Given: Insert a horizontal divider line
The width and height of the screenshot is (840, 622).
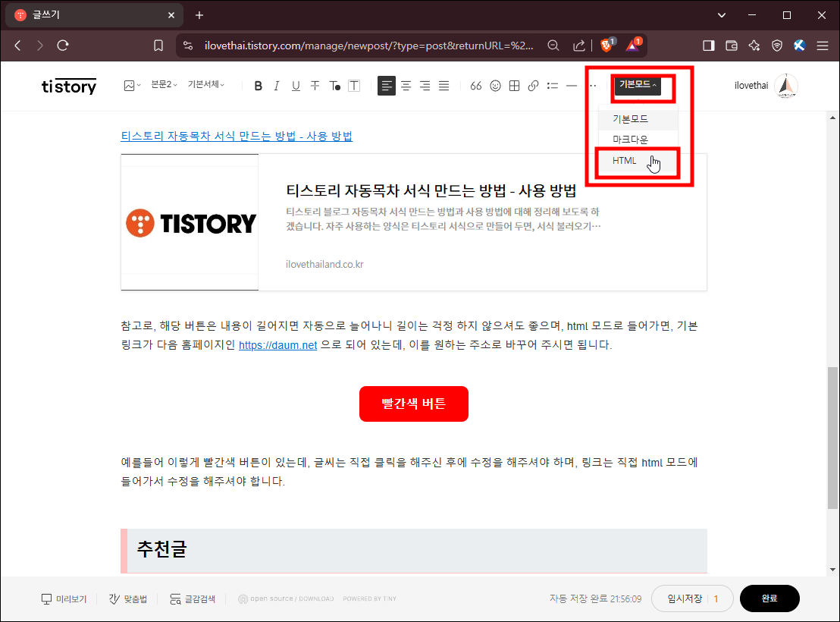Looking at the screenshot, I should tap(571, 86).
